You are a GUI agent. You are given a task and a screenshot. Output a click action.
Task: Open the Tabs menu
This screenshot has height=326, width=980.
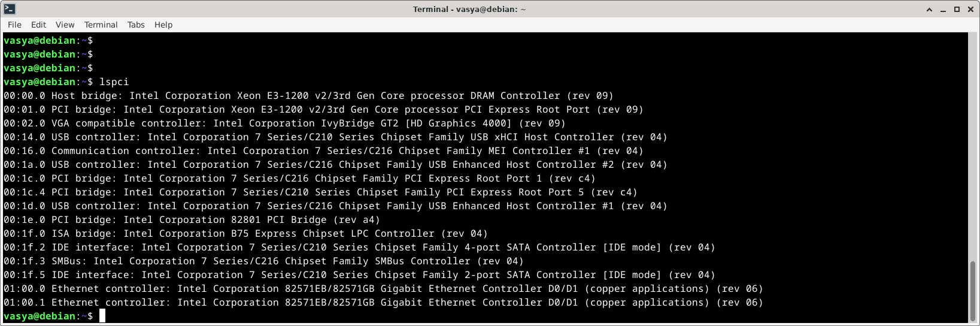136,25
